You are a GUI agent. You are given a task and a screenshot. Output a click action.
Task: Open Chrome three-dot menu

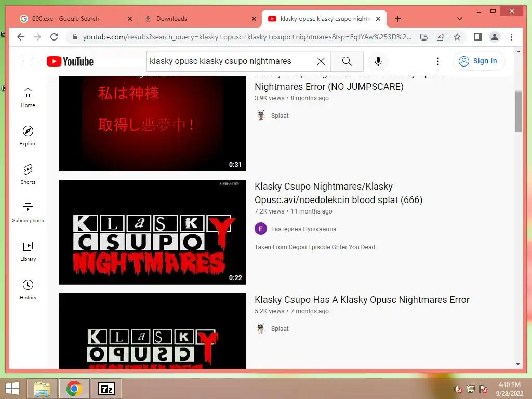pos(511,37)
